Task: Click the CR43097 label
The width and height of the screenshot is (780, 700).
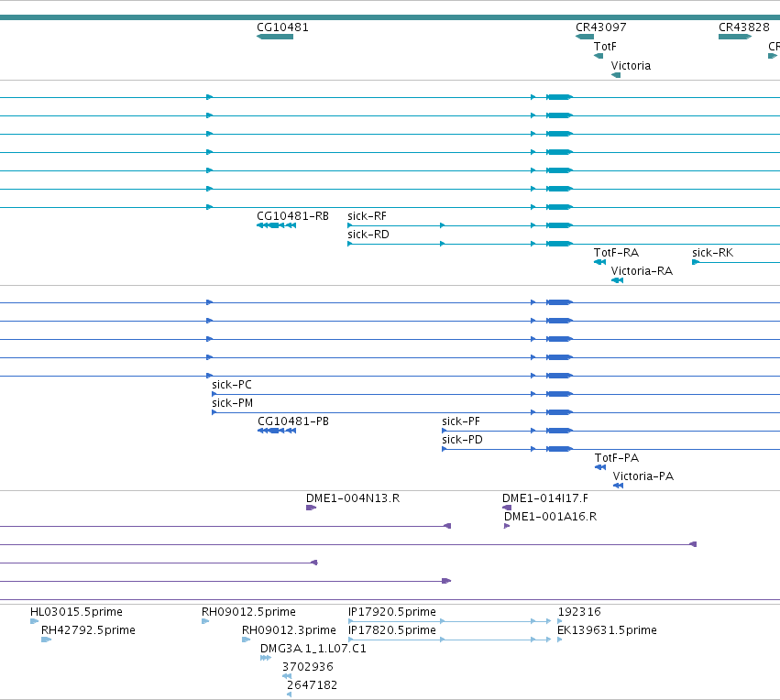Action: tap(601, 27)
